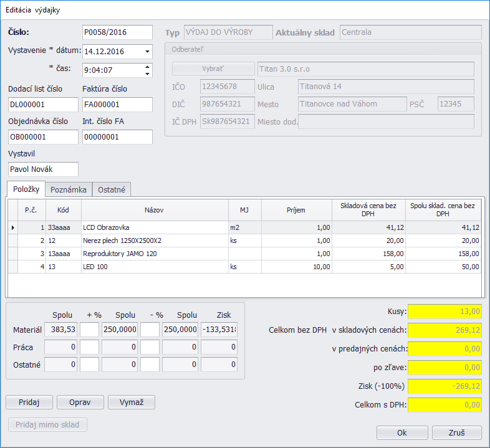
Task: Select the Položky tab
Action: pyautogui.click(x=26, y=189)
